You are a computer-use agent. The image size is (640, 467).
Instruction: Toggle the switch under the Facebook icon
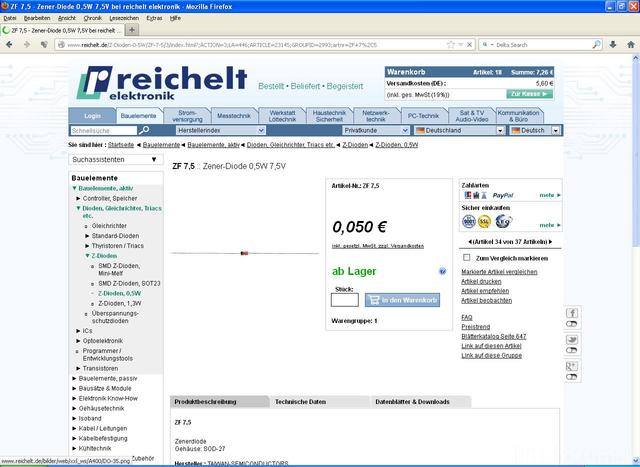click(572, 325)
